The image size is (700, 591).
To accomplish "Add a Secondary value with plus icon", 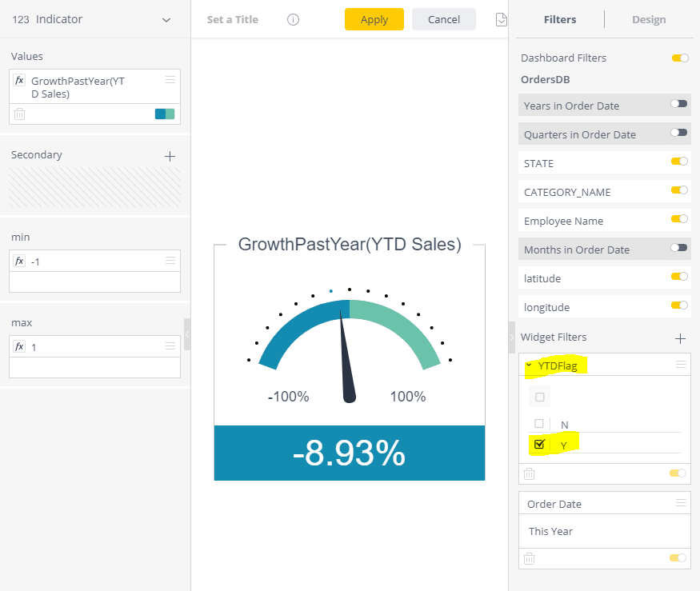I will coord(170,156).
